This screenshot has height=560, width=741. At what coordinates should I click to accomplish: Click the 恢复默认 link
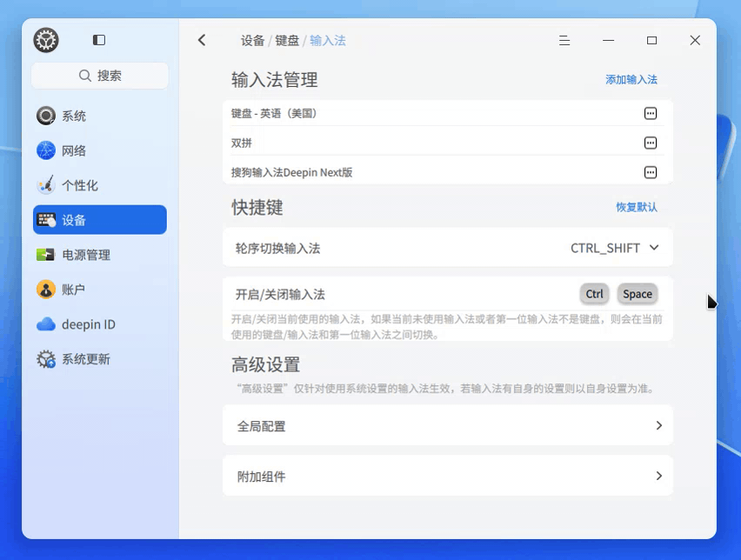coord(637,207)
